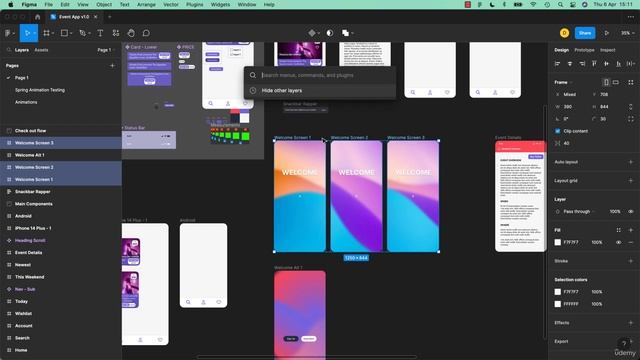Click F7F7F7 selection colors swatch
The image size is (640, 360).
558,292
